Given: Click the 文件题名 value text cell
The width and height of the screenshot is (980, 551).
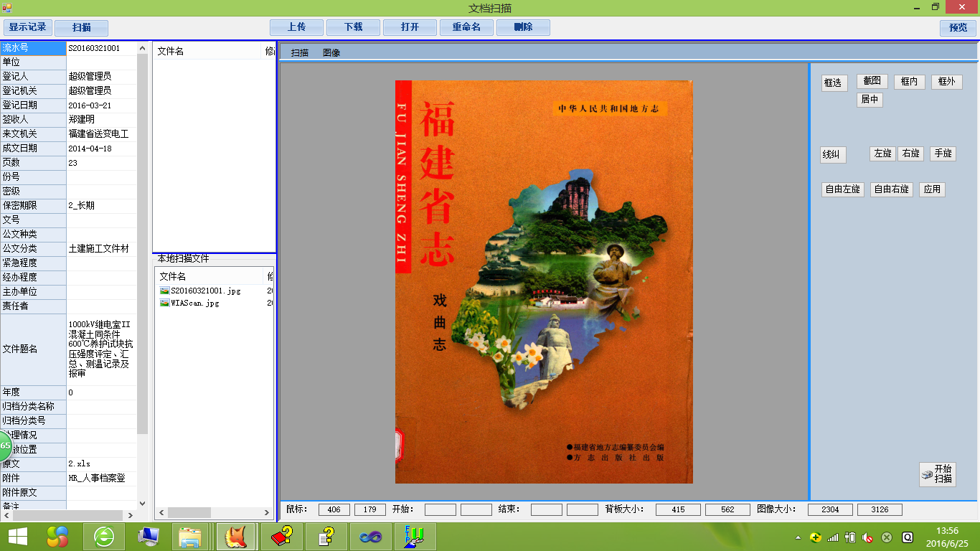Looking at the screenshot, I should pos(101,349).
